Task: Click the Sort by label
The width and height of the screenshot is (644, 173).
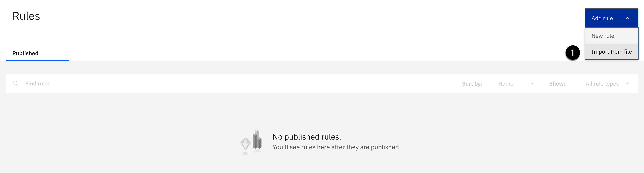Action: 472,84
